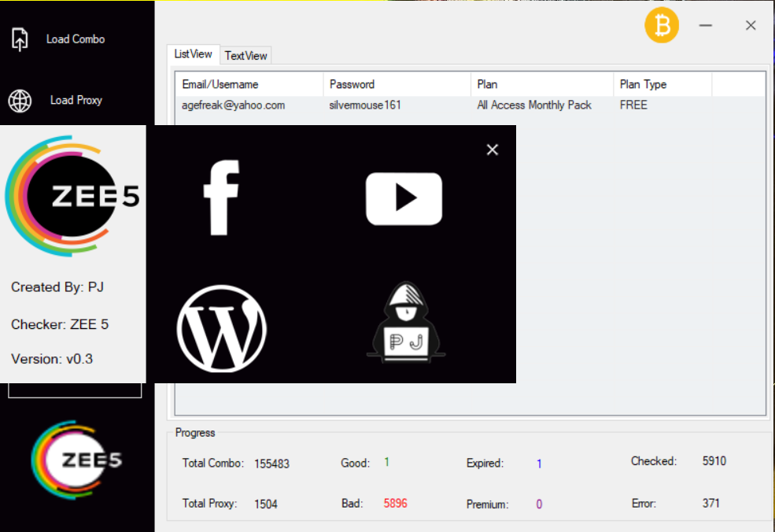Sort by the Plan column header

coord(542,84)
